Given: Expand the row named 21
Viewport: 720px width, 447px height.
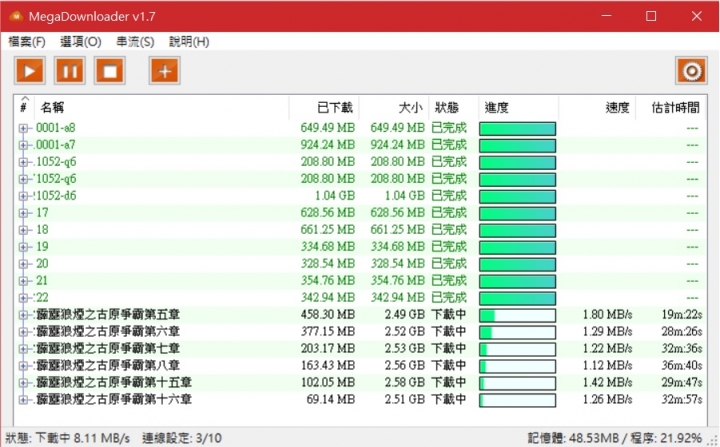Looking at the screenshot, I should pos(23,281).
